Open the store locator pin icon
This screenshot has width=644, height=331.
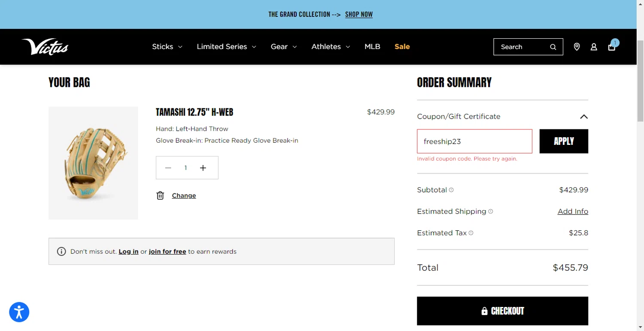[577, 47]
